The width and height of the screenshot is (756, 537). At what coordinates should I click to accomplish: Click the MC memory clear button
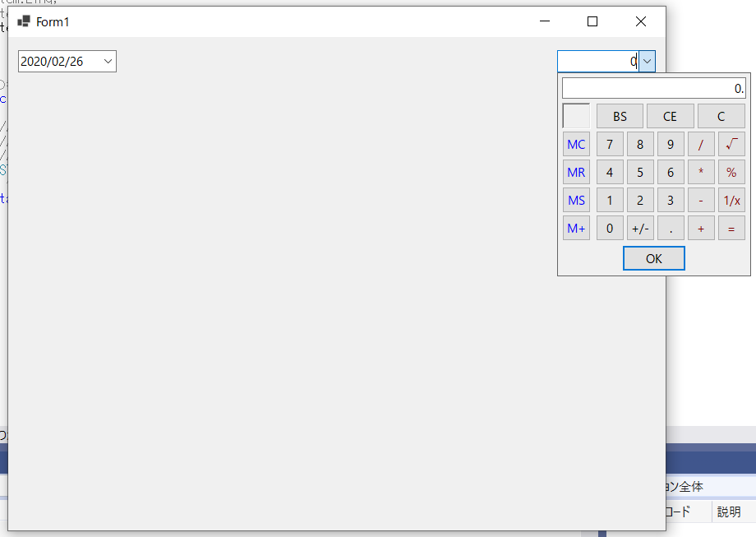576,144
